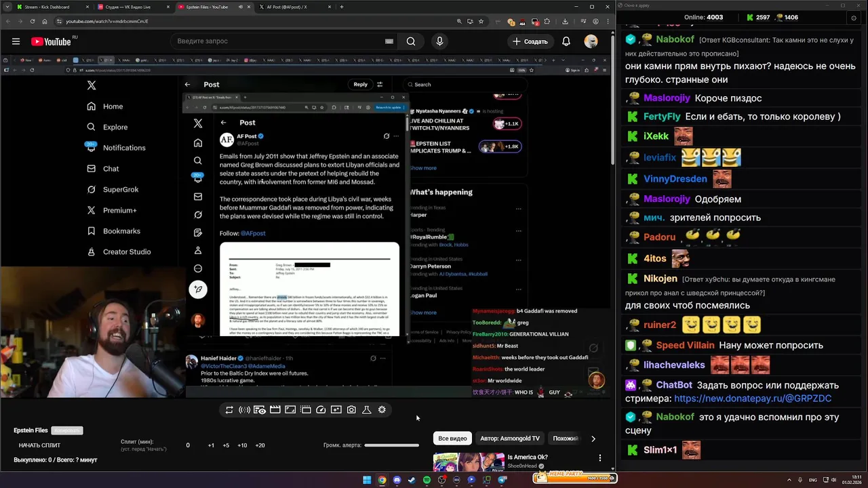This screenshot has height=488, width=868.
Task: Open the YouTube guide hamburger menu
Action: 16,41
